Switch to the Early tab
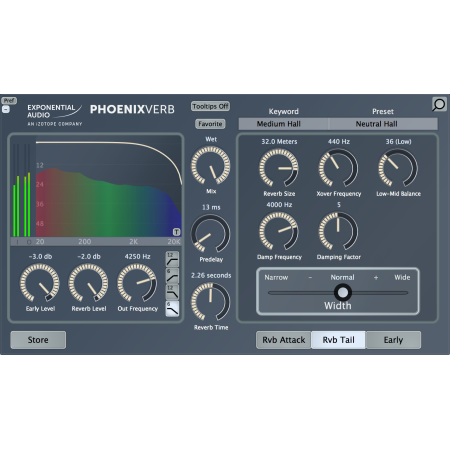 click(393, 340)
